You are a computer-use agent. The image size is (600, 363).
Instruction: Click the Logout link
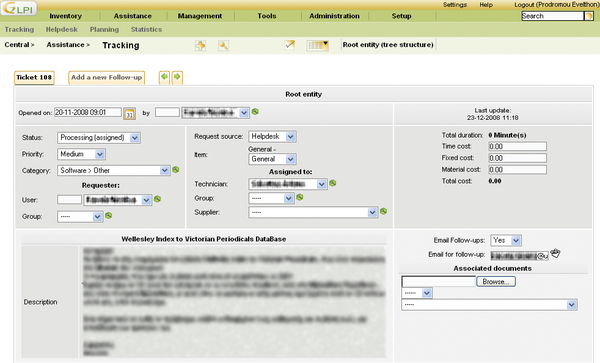(x=557, y=5)
